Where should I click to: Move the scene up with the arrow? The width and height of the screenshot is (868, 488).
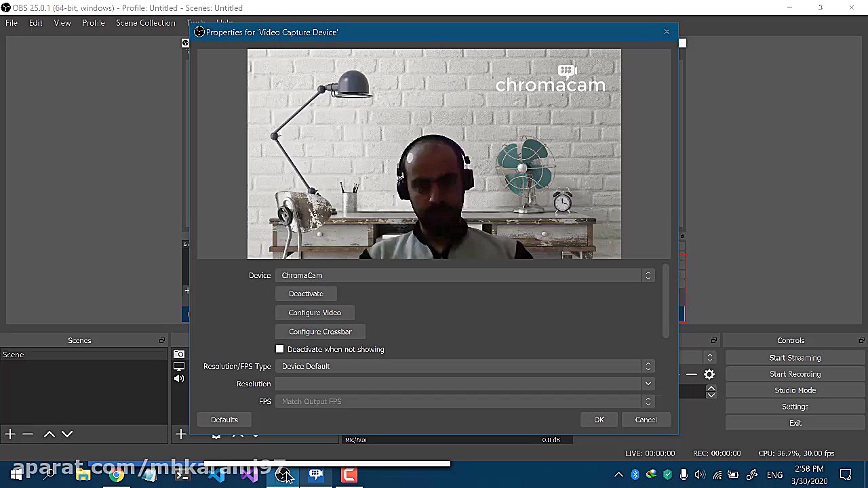[50, 434]
